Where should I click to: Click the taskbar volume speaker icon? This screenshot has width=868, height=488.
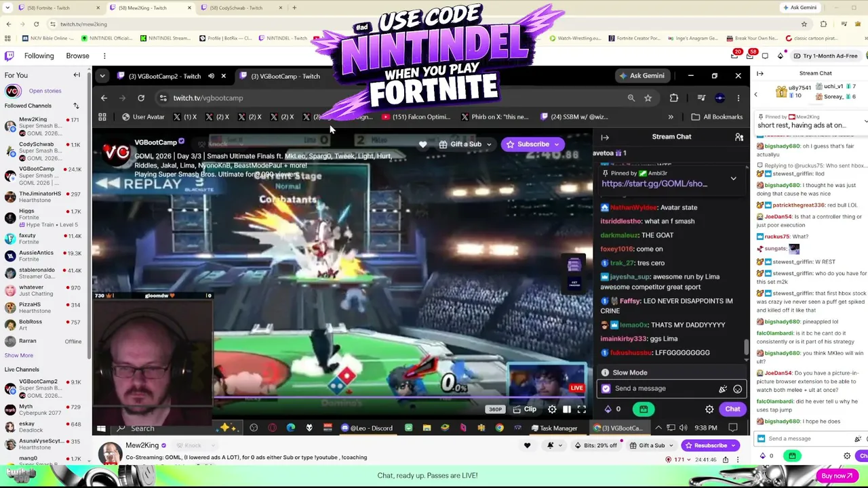point(683,428)
